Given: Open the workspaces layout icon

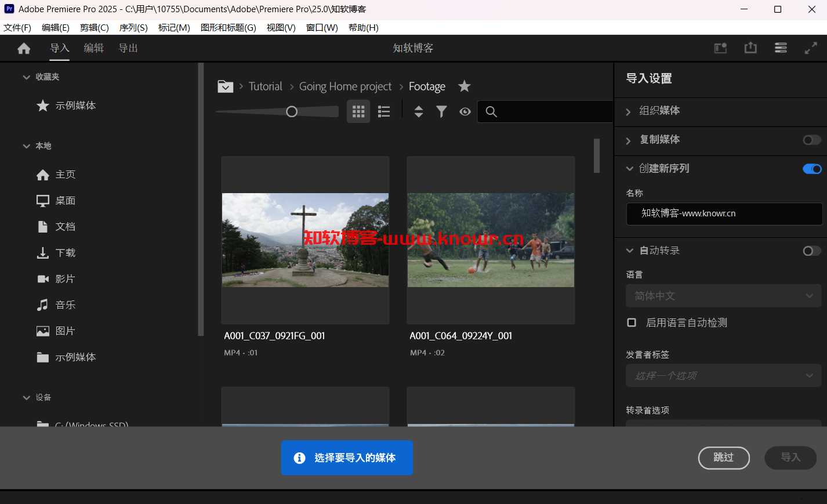Looking at the screenshot, I should pyautogui.click(x=720, y=48).
